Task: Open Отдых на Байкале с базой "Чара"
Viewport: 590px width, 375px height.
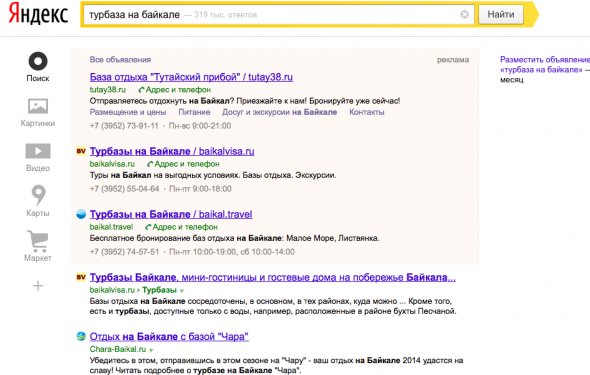Action: (x=169, y=337)
